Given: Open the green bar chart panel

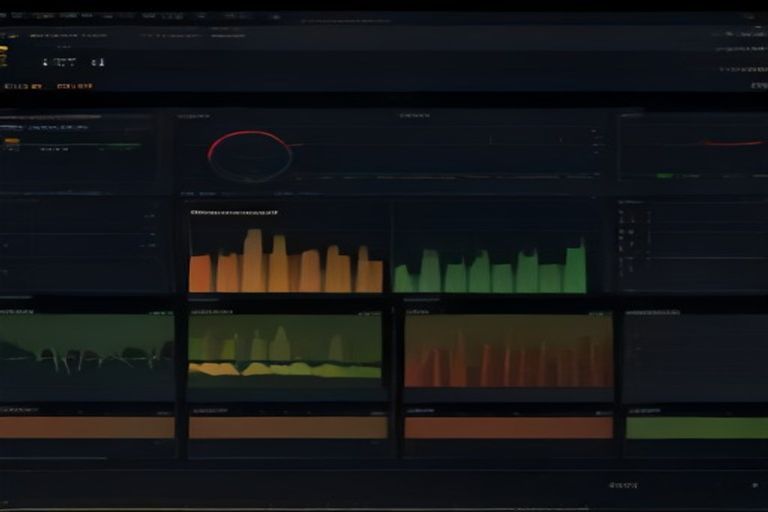Looking at the screenshot, I should click(490, 266).
